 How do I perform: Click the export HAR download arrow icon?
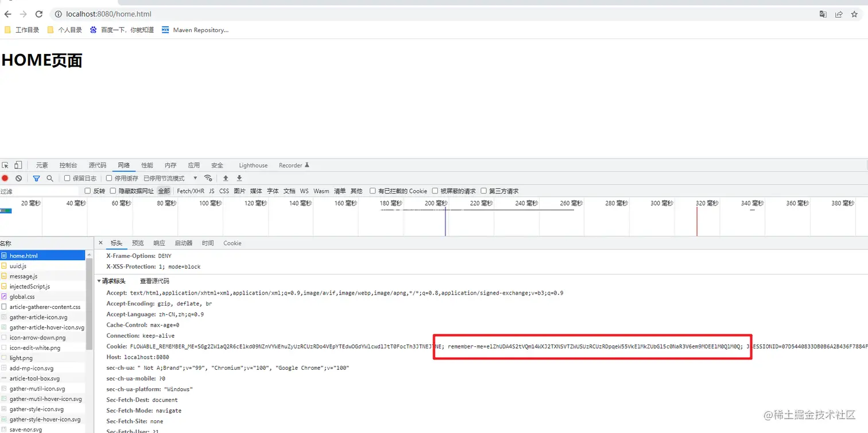239,178
